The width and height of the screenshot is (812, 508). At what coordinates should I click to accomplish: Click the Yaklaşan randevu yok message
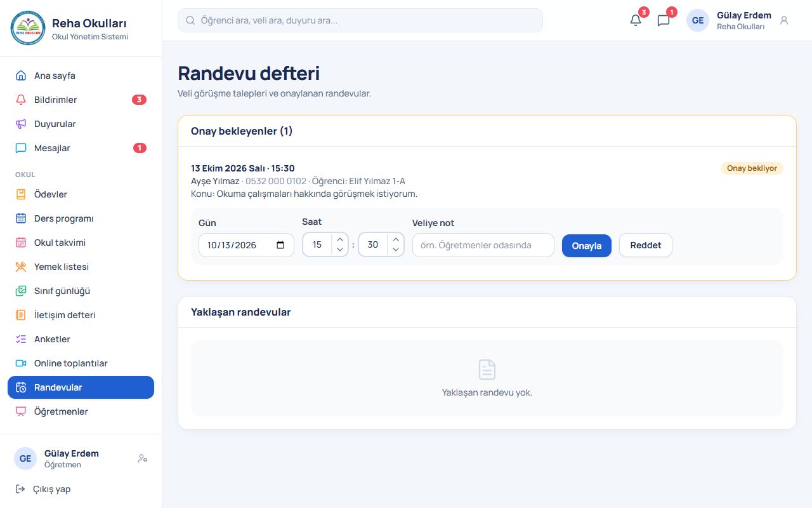[487, 392]
